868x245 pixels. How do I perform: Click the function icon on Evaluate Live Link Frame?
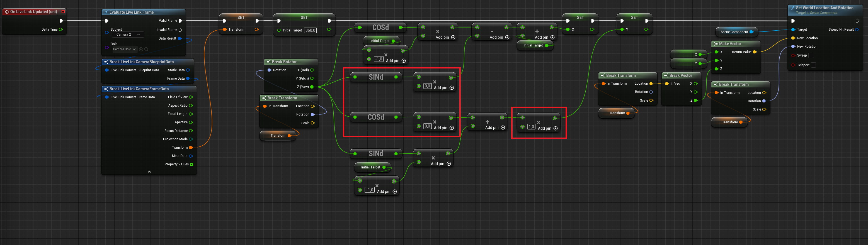106,13
